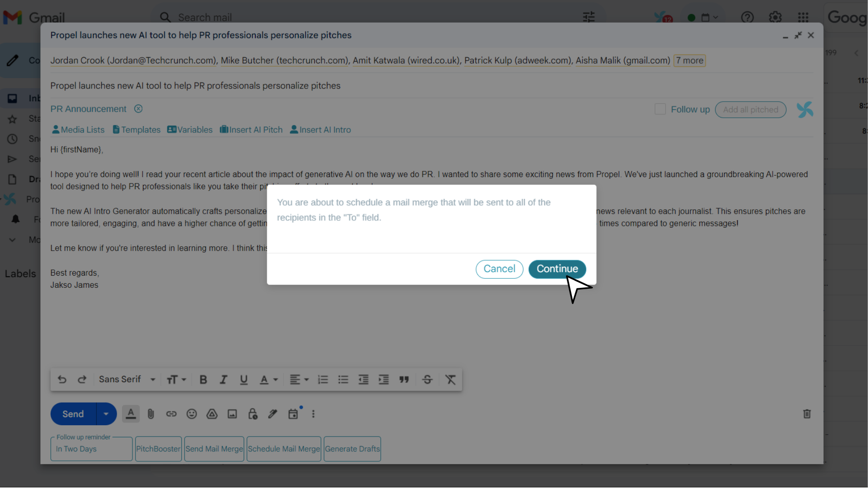Select Insert AI Pitch

tap(251, 130)
